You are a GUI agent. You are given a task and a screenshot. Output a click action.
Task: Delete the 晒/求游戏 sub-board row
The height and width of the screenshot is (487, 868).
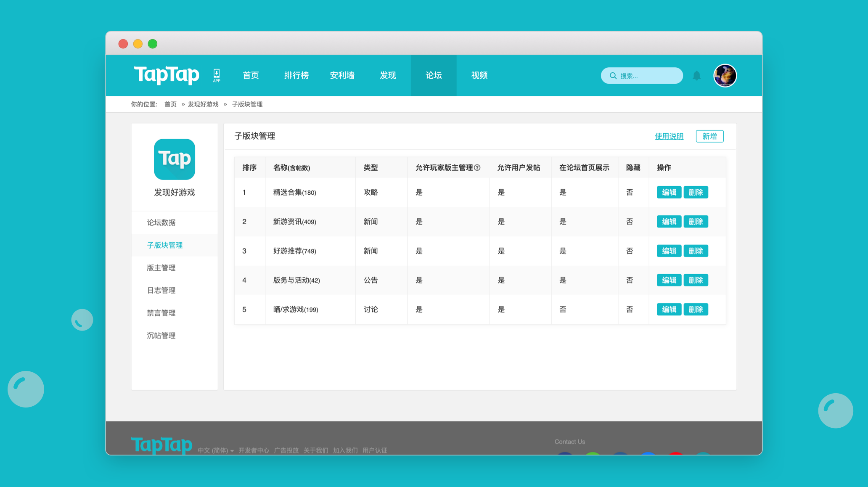tap(696, 310)
